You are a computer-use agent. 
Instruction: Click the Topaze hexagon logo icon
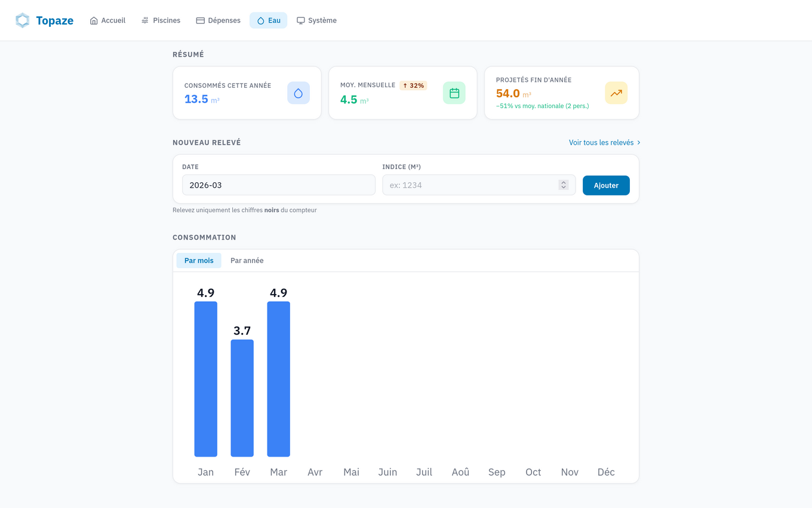pyautogui.click(x=23, y=20)
